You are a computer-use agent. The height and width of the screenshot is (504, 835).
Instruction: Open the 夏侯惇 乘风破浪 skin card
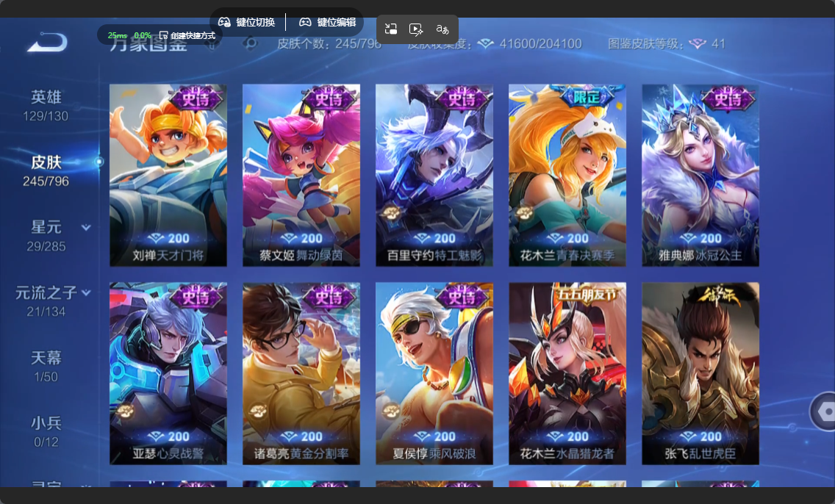point(434,374)
